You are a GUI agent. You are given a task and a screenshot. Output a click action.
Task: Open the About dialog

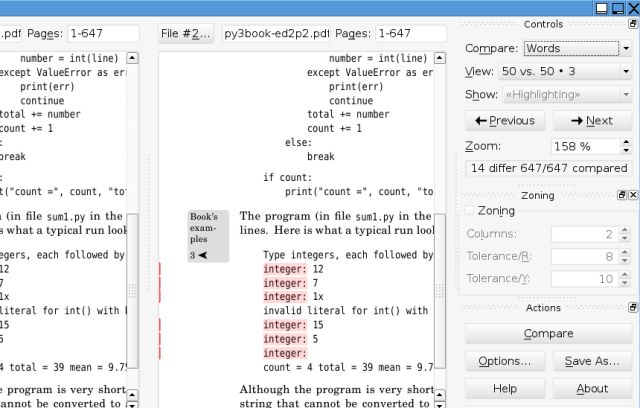[592, 389]
